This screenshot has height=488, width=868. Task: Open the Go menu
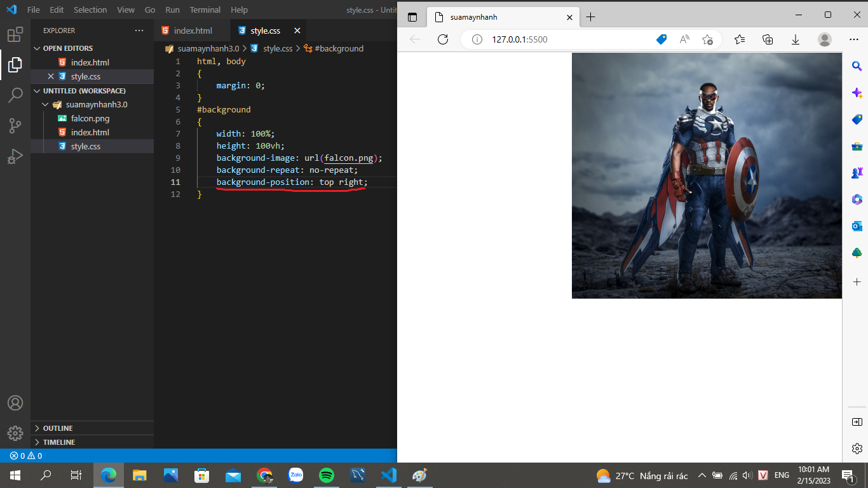(150, 10)
